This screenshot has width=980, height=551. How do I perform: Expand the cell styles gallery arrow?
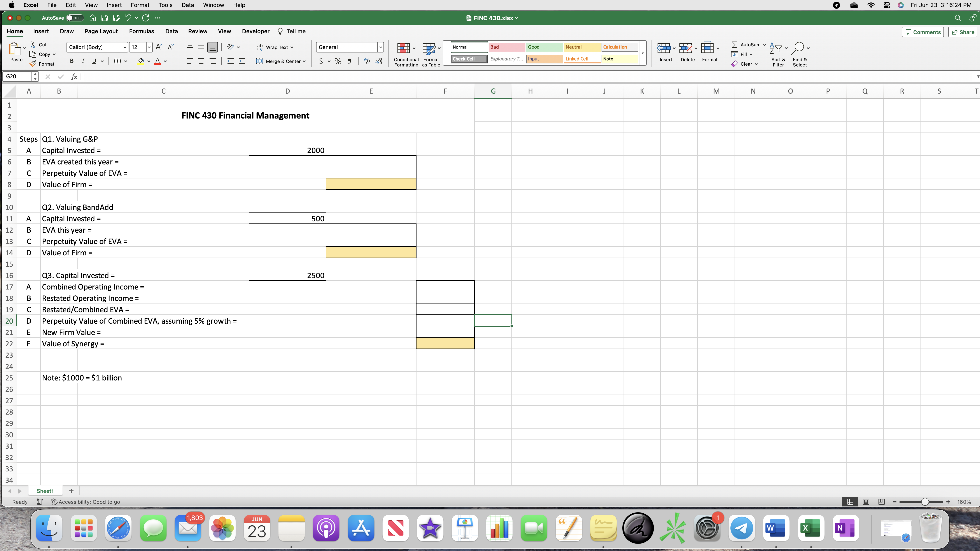point(642,53)
